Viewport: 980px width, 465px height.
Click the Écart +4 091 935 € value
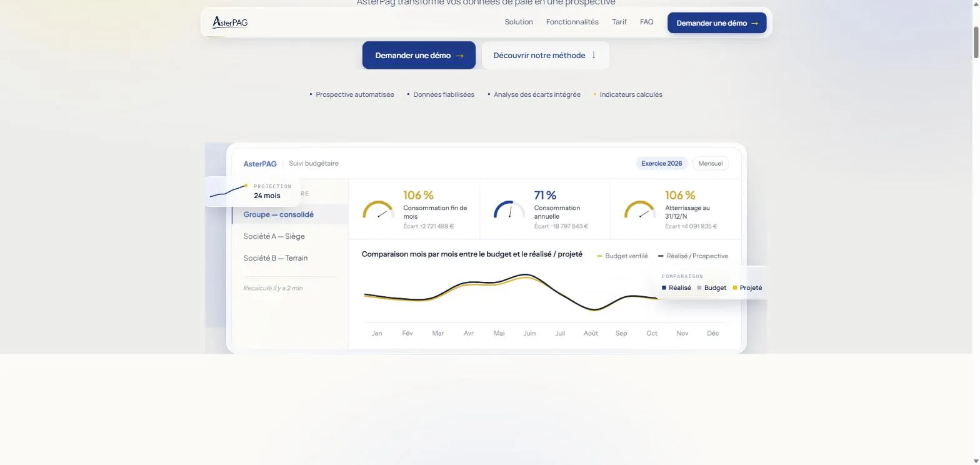coord(691,226)
